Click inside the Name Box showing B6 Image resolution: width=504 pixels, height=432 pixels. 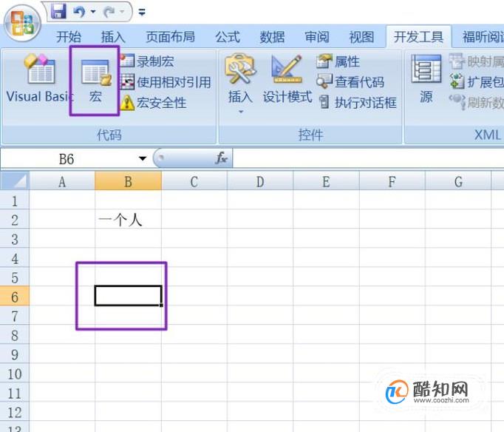pyautogui.click(x=67, y=159)
